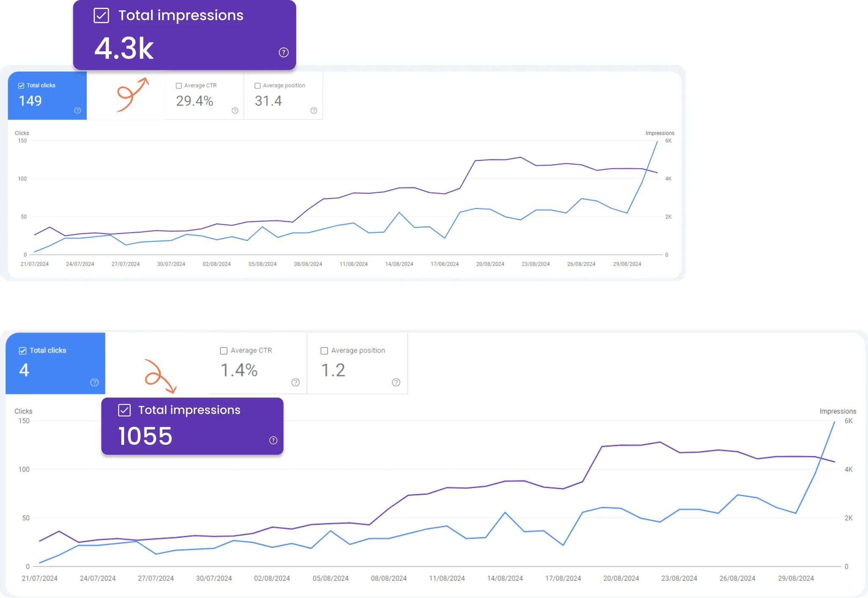Tick Average CTR checkbox on 1.4% card
The image size is (868, 598).
[224, 351]
